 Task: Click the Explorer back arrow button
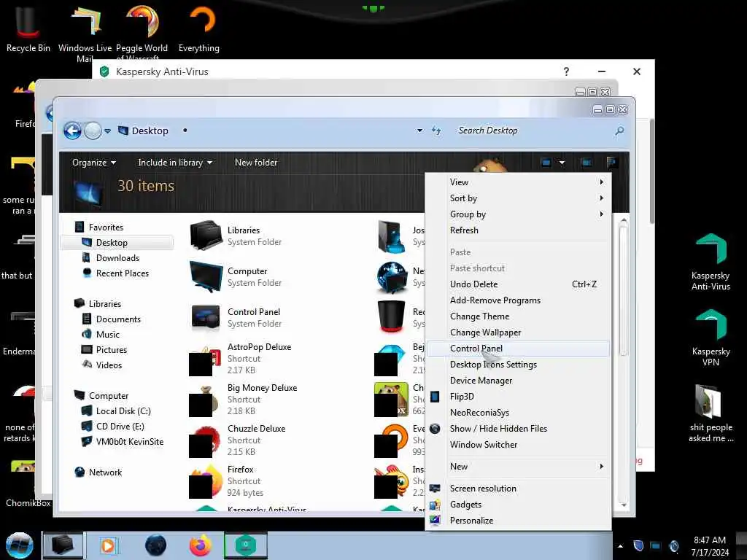coord(72,131)
